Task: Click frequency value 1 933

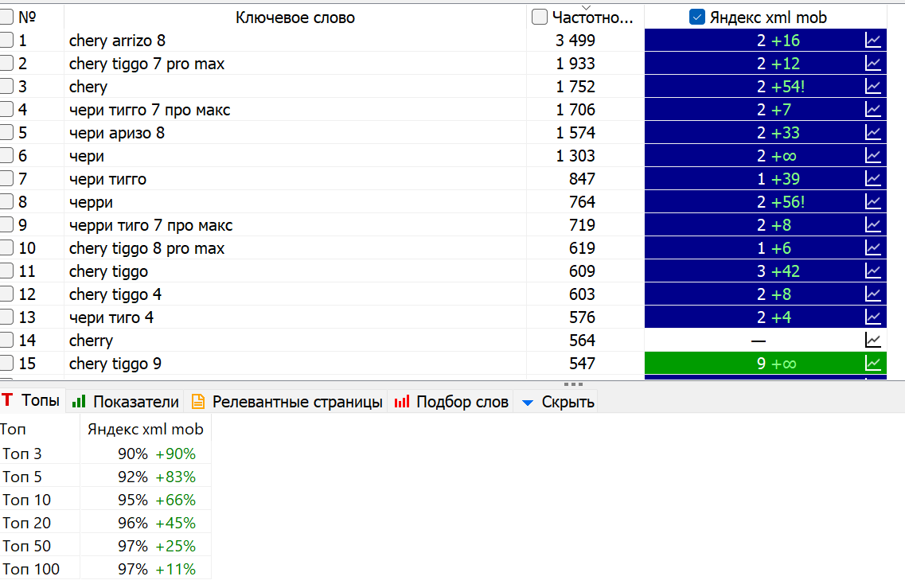Action: coord(575,64)
